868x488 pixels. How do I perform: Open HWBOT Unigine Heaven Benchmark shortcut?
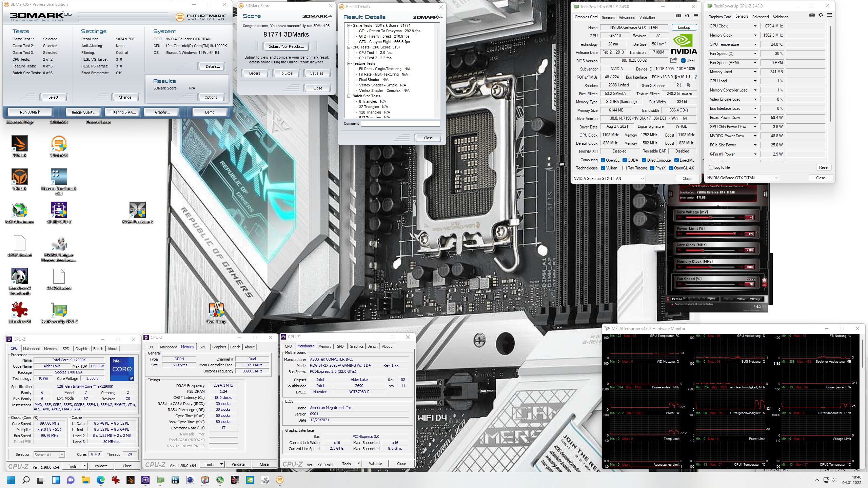pyautogui.click(x=59, y=249)
